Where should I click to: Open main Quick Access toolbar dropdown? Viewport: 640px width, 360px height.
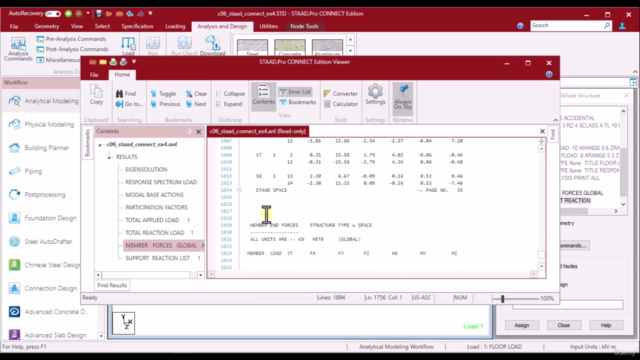[x=150, y=13]
